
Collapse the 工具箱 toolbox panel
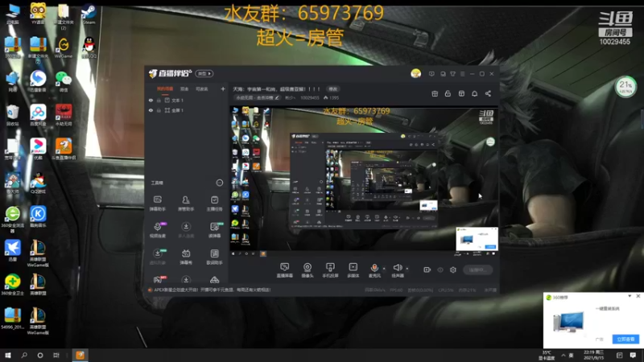219,183
